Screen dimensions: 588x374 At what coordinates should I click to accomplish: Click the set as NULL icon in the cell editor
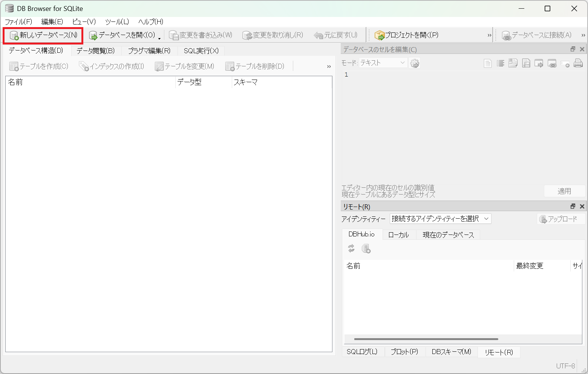[x=565, y=63]
